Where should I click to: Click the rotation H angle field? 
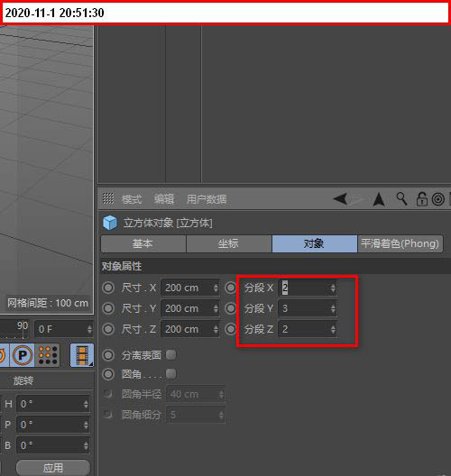point(53,404)
